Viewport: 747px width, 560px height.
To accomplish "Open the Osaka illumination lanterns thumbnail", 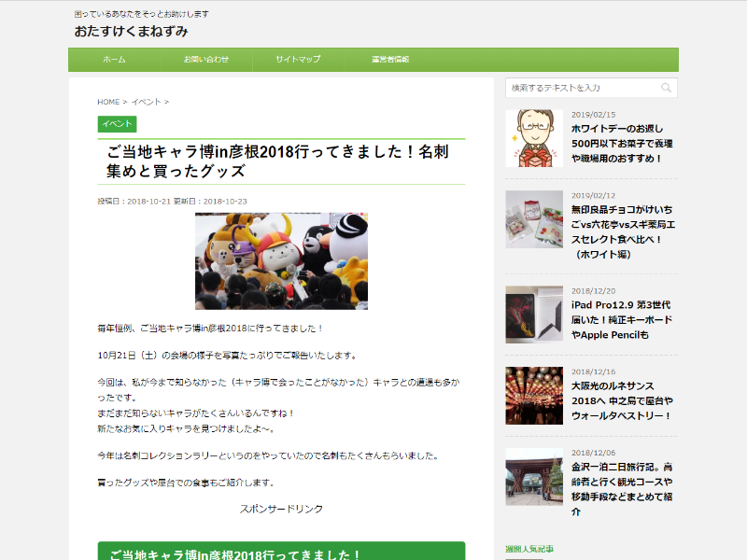I will 534,396.
